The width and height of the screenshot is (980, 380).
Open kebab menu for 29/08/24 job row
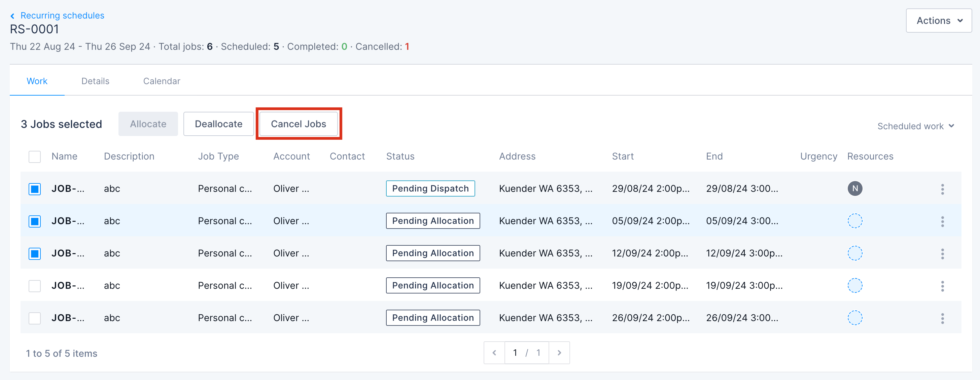coord(942,189)
